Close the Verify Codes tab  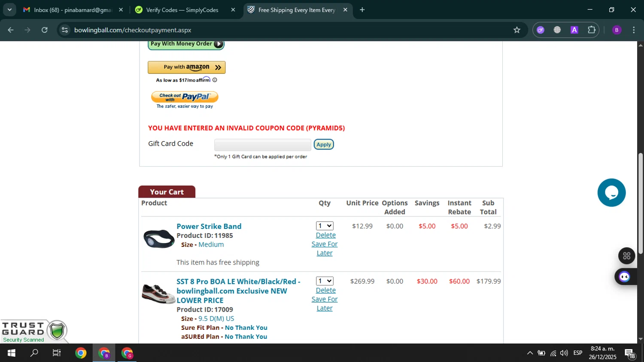(233, 10)
